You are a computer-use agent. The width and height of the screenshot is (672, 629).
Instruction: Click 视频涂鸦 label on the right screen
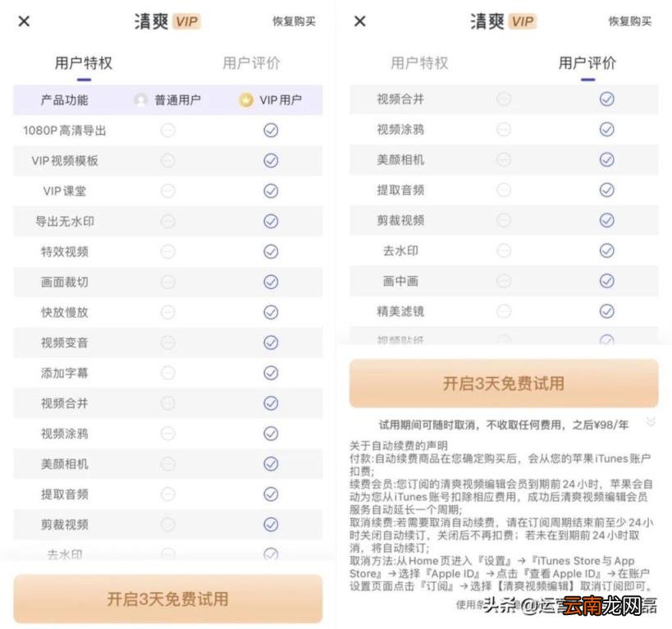(400, 130)
